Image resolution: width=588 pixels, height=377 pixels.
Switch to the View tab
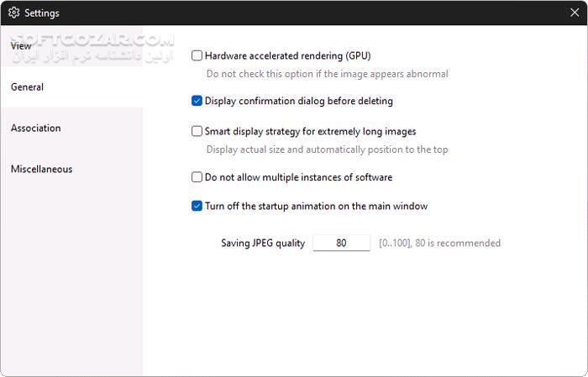click(21, 46)
